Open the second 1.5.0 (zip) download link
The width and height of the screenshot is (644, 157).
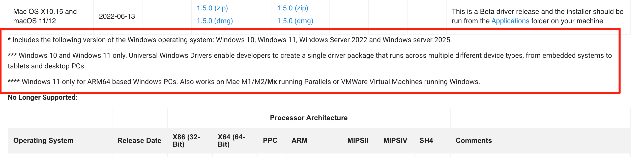(x=293, y=8)
